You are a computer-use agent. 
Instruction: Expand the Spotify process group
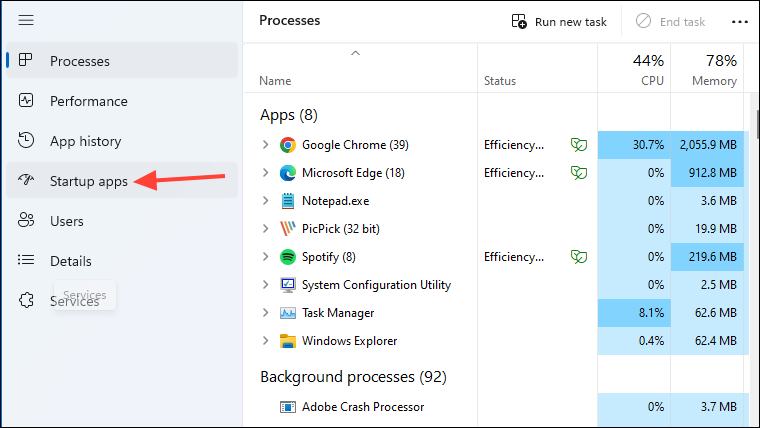tap(265, 257)
